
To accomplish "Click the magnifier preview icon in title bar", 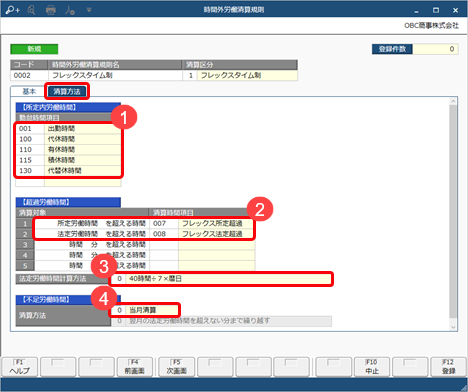I will [x=31, y=10].
